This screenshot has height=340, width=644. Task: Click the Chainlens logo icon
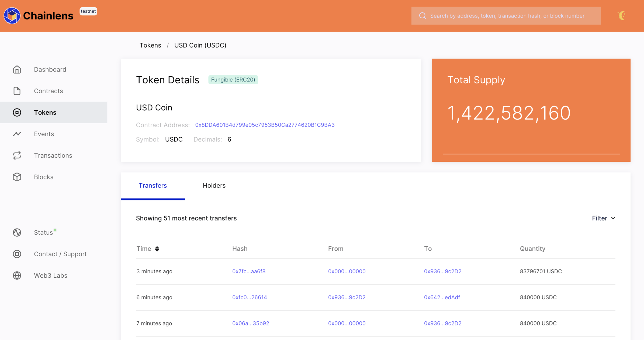coord(12,16)
